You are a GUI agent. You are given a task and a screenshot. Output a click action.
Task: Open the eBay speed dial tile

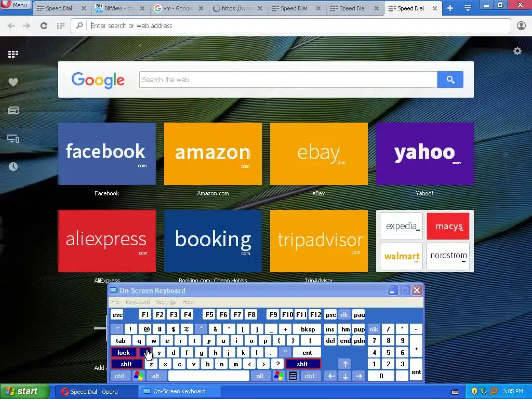click(x=319, y=154)
